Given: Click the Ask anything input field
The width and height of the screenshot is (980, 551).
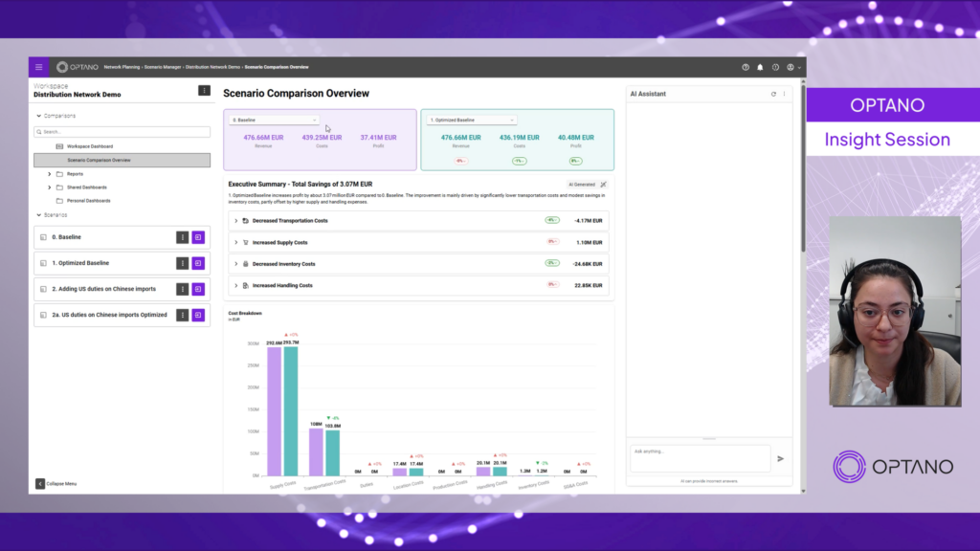Looking at the screenshot, I should 699,457.
